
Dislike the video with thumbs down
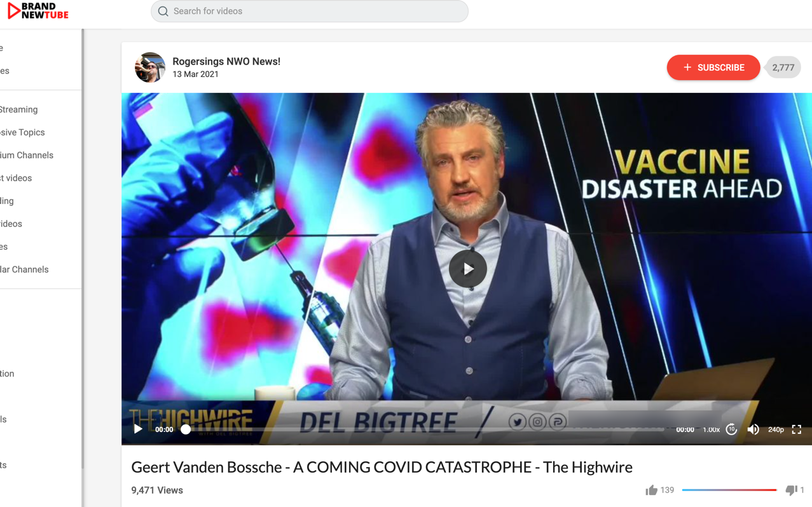click(791, 490)
